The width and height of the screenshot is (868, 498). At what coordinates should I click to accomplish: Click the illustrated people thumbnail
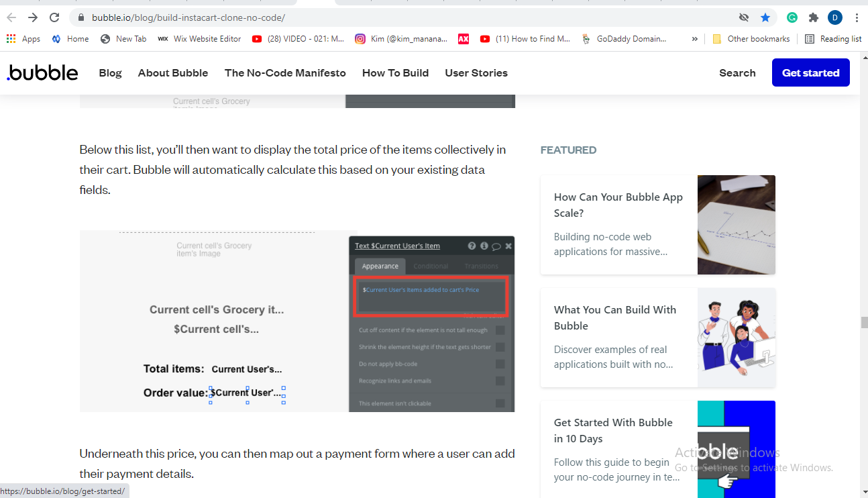(737, 338)
